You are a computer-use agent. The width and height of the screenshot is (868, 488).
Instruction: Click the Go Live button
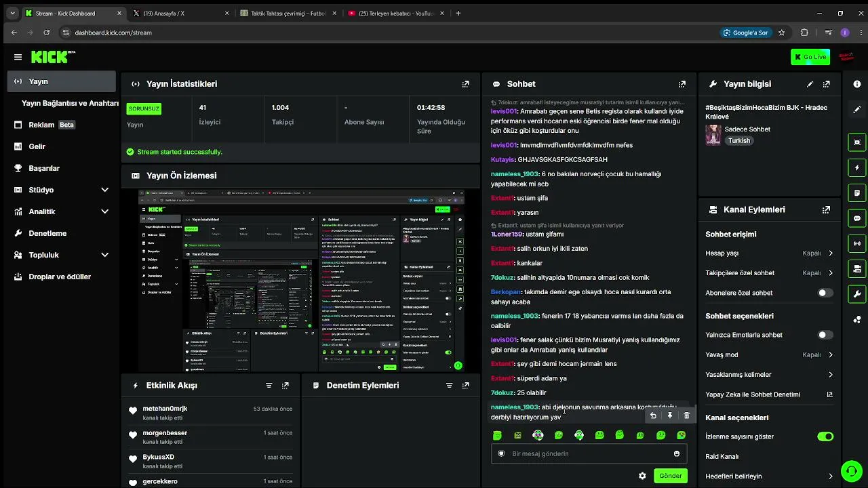(810, 57)
